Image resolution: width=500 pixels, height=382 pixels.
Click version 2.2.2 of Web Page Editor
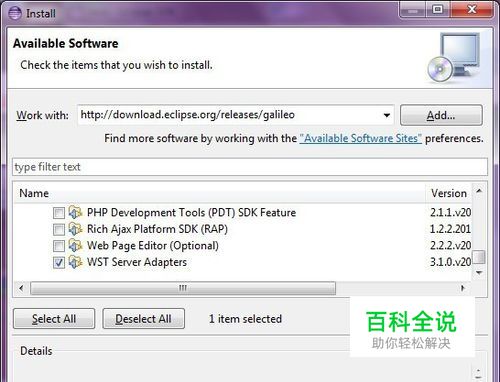tap(450, 246)
